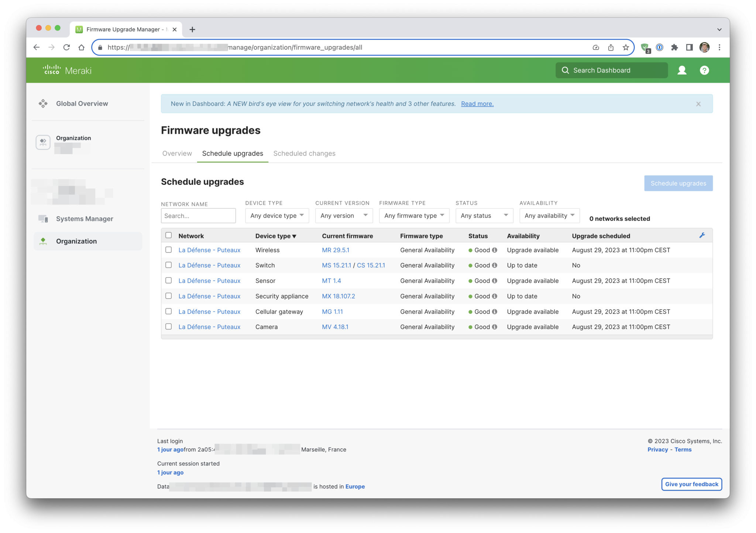756x533 pixels.
Task: Click the network name Search field
Action: tap(198, 215)
